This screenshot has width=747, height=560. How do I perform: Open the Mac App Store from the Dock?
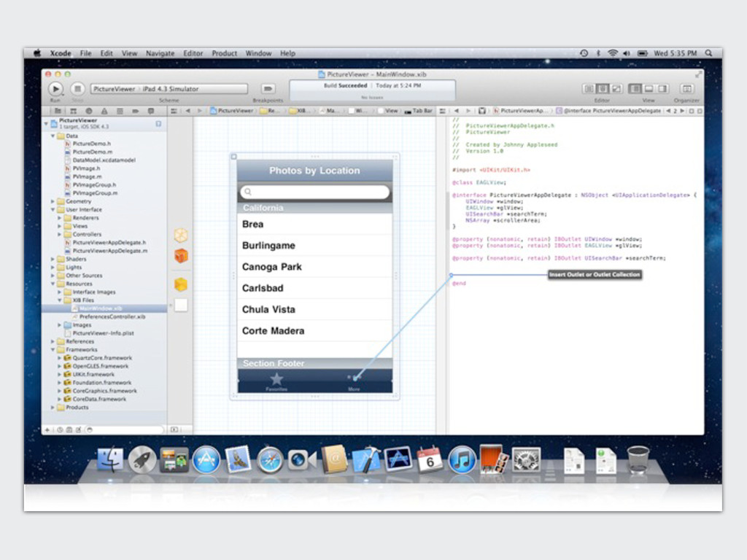coord(206,460)
